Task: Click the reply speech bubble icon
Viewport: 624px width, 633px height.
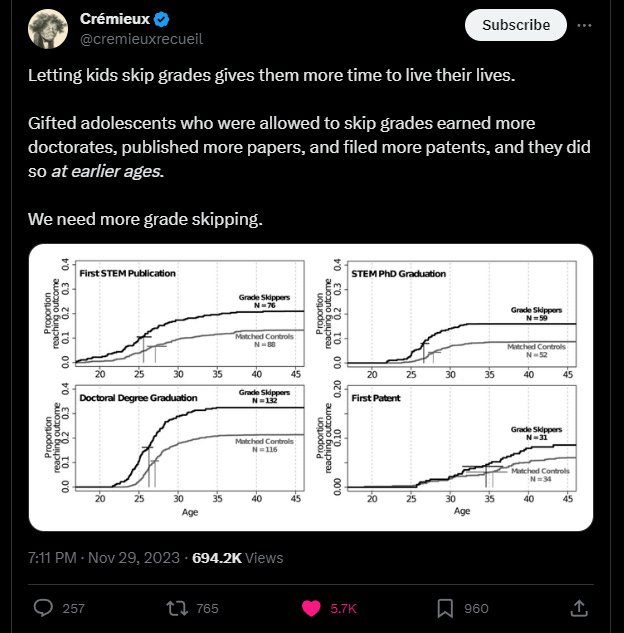Action: (43, 608)
